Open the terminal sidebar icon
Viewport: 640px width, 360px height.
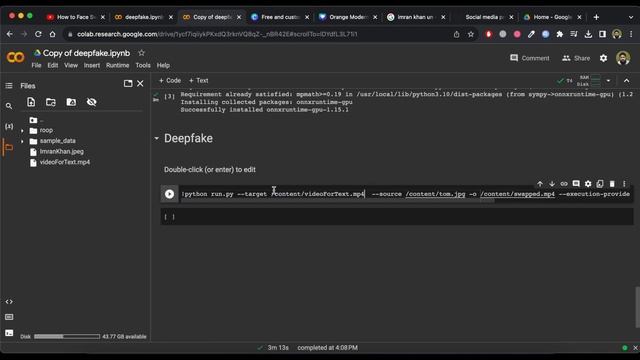point(9,333)
